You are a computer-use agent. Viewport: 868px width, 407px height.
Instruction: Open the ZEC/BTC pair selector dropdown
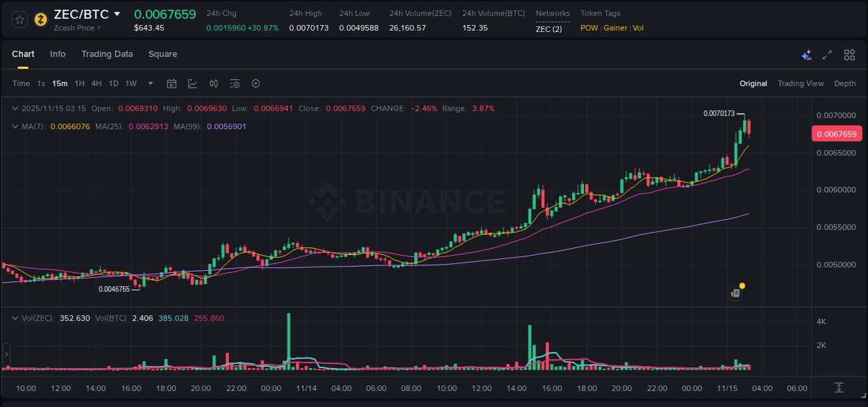click(117, 13)
